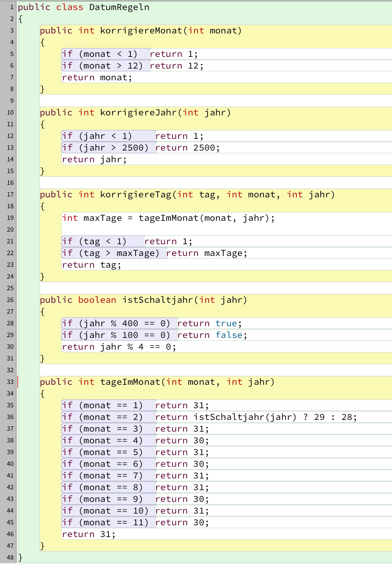
Task: Click 'return monat;' statement
Action: click(x=97, y=77)
